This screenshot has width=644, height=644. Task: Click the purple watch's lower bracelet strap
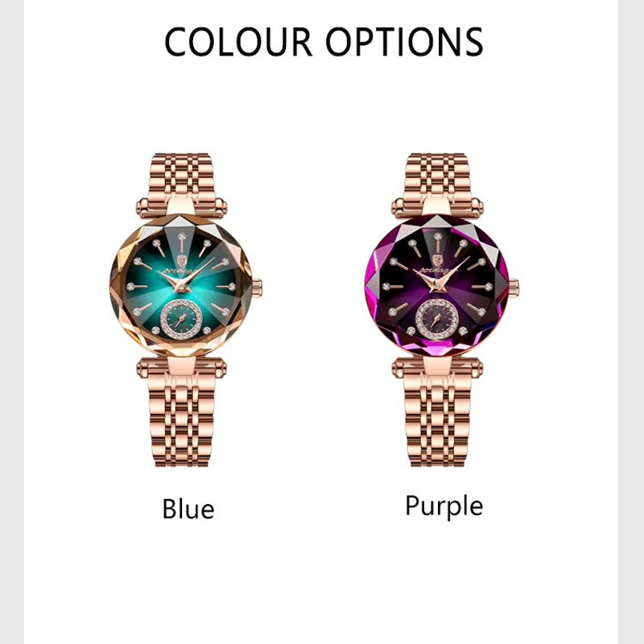tap(437, 412)
